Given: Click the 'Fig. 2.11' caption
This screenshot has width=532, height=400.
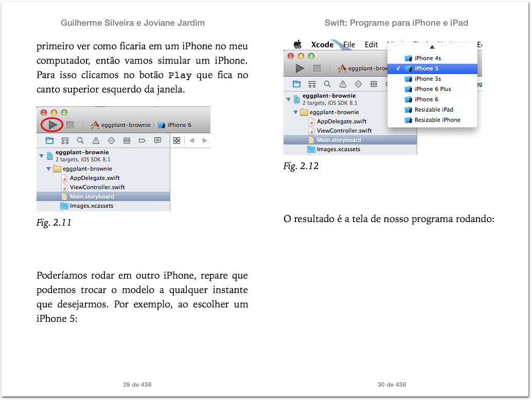Looking at the screenshot, I should pyautogui.click(x=54, y=223).
